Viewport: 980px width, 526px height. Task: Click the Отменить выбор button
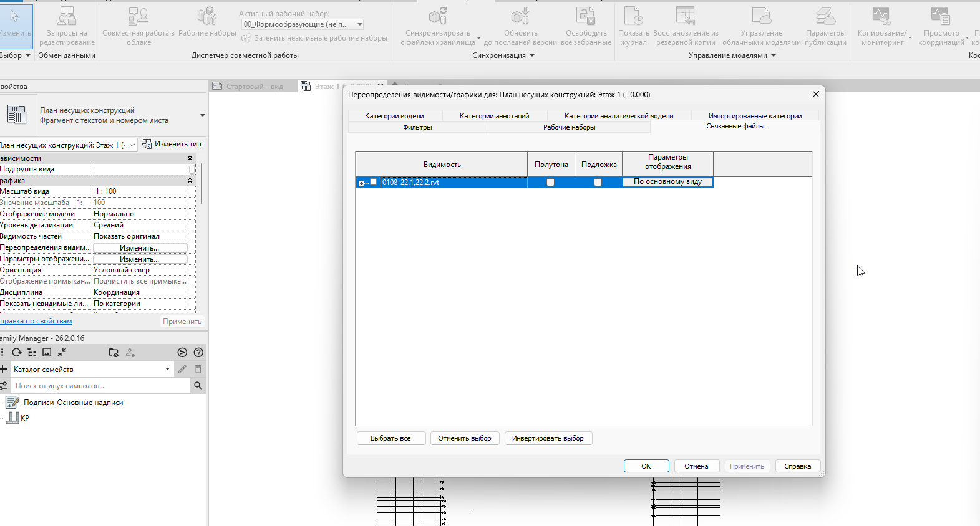pos(465,438)
